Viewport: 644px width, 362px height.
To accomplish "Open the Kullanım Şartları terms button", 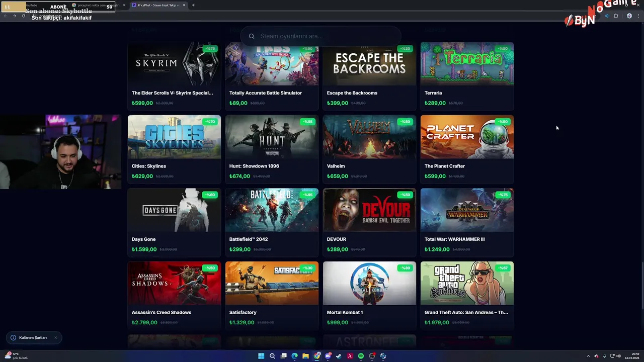I will 33,338.
